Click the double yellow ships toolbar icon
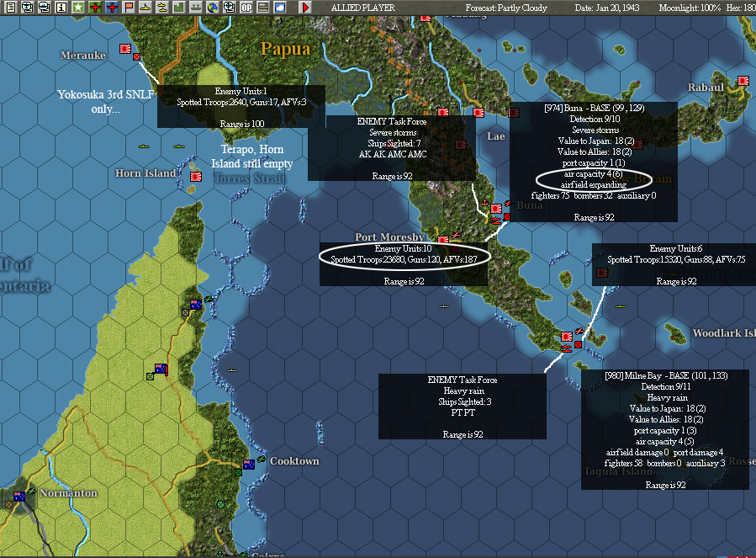 coord(162,8)
